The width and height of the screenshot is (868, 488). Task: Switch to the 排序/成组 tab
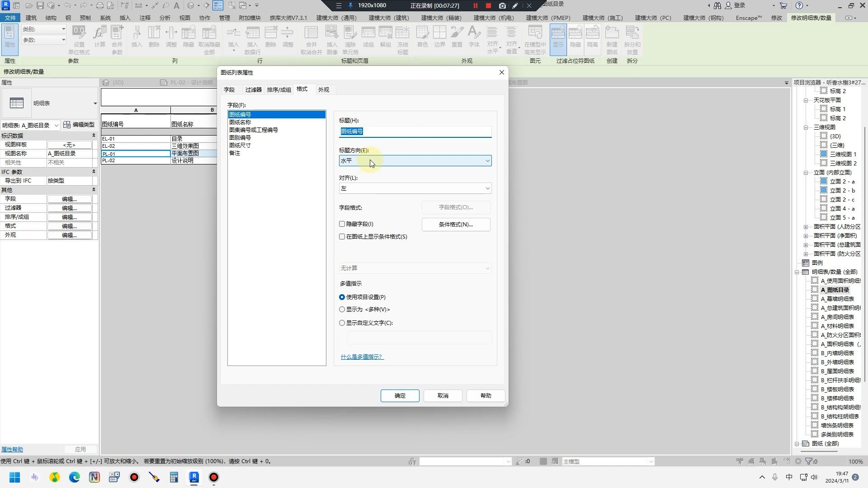tap(279, 90)
